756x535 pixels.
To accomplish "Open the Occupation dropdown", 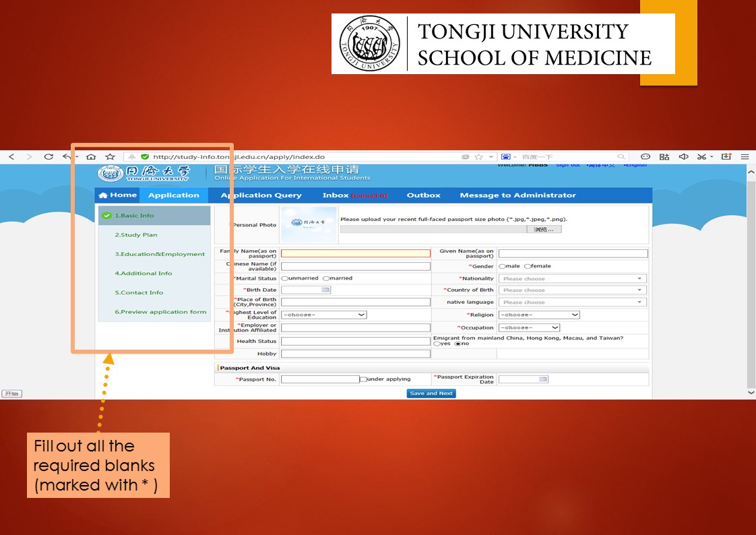I will (x=530, y=327).
